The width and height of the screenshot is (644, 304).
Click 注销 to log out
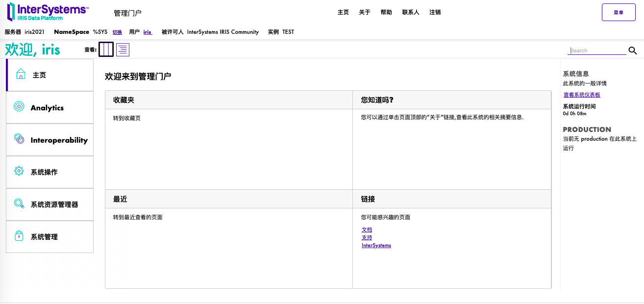tap(435, 12)
